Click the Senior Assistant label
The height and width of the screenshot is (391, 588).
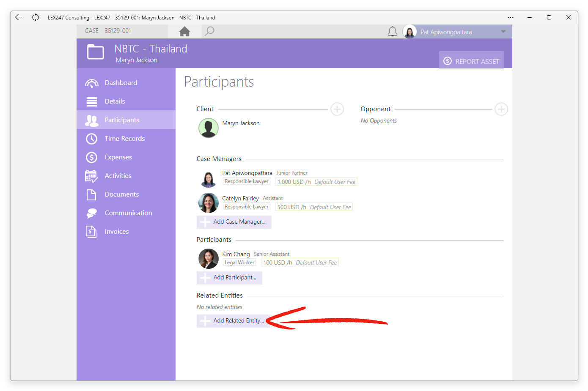point(272,254)
